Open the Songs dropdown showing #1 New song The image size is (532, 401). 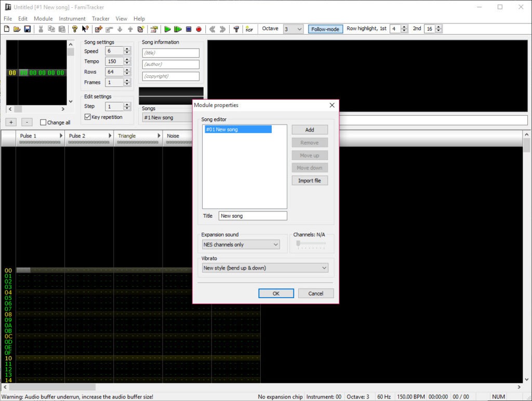point(167,117)
